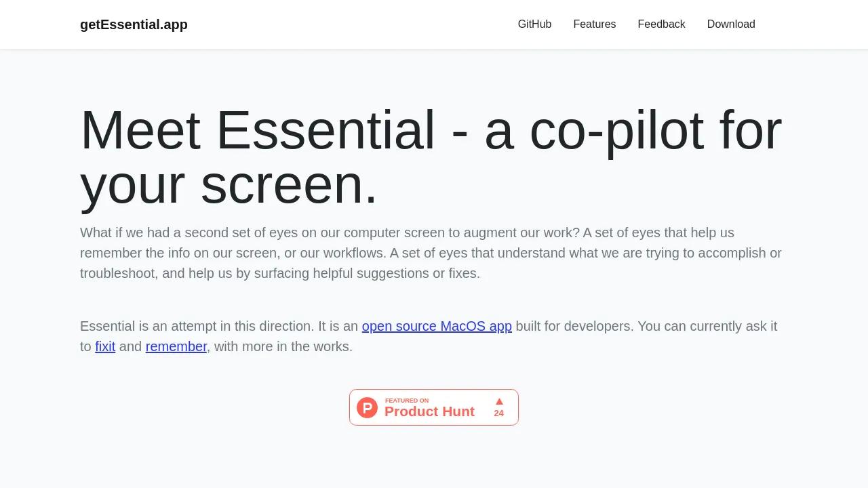Open the 'fixit' hyperlink

pyautogui.click(x=105, y=346)
